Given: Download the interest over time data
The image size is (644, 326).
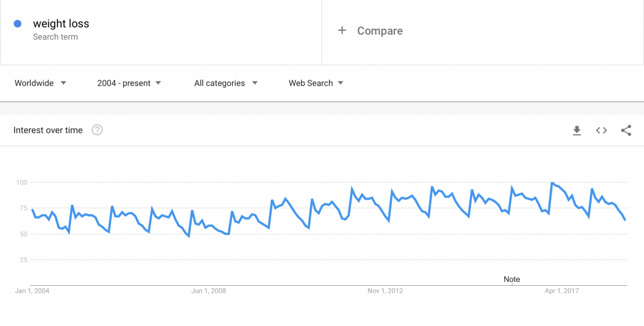Looking at the screenshot, I should (577, 131).
